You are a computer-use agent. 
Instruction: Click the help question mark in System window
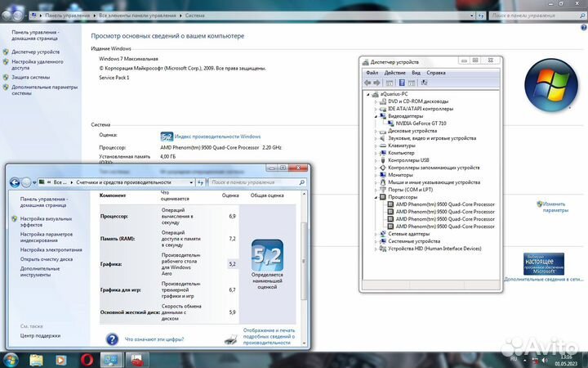(x=583, y=28)
